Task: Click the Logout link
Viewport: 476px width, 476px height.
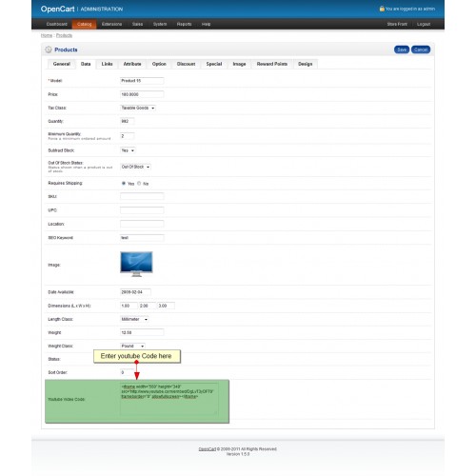Action: 424,24
